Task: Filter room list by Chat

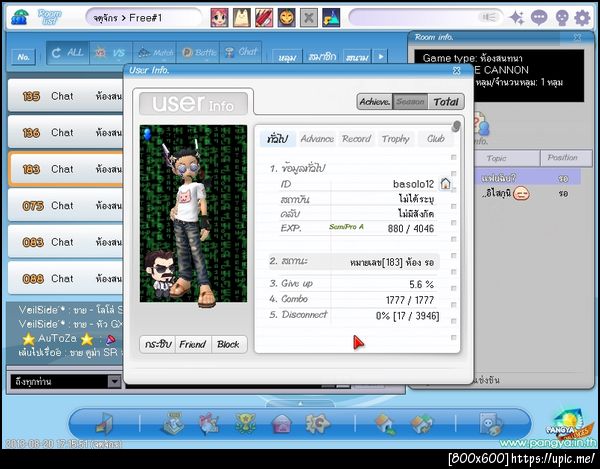Action: click(241, 52)
